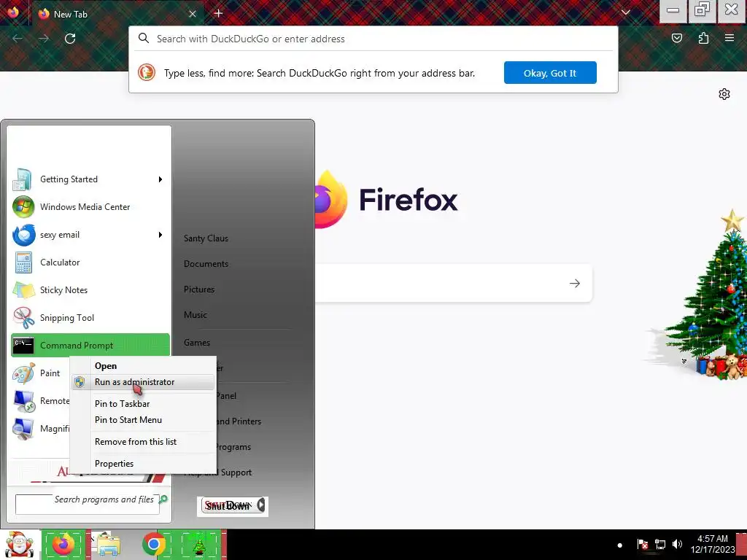Image resolution: width=747 pixels, height=560 pixels.
Task: Open Getting Started from the Start menu
Action: [90, 179]
